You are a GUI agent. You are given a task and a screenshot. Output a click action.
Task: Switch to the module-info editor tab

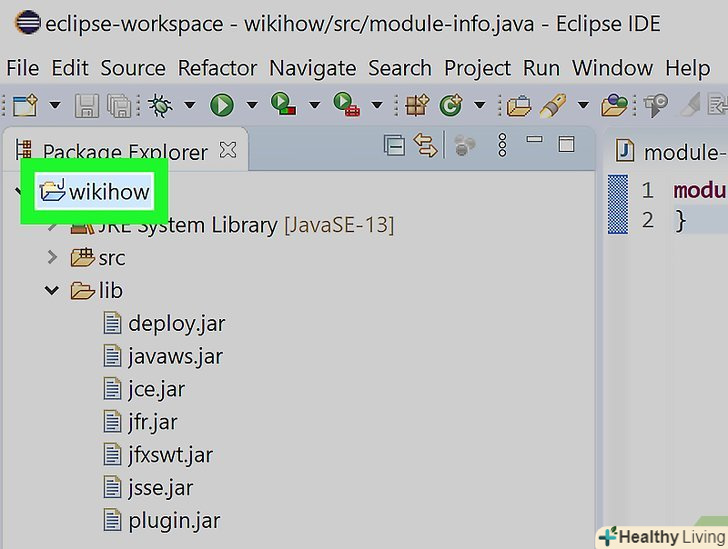pos(670,152)
